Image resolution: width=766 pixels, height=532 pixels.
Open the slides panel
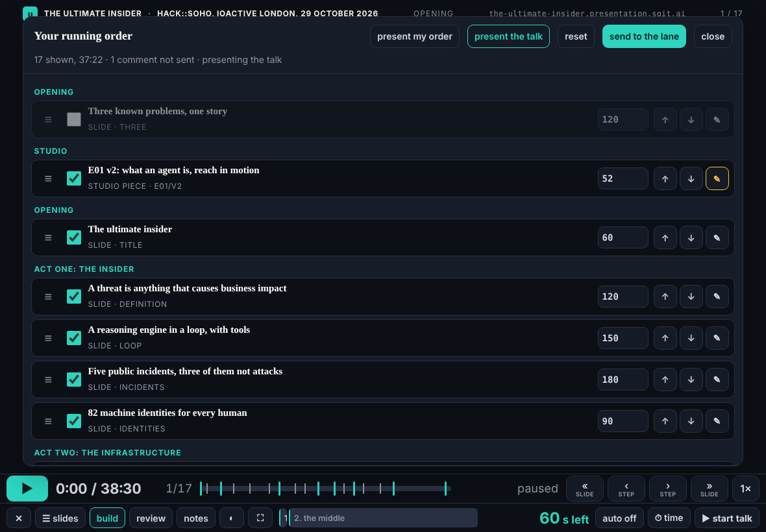tap(60, 518)
